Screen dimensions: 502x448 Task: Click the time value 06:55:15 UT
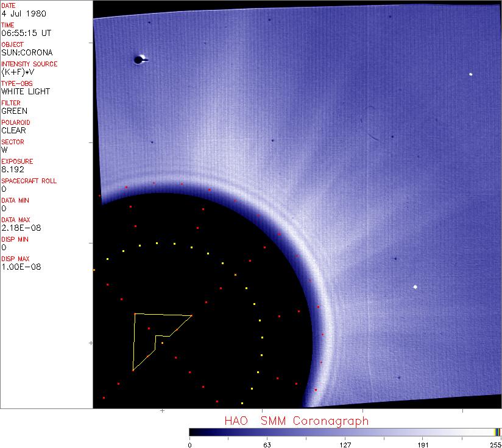pyautogui.click(x=26, y=33)
